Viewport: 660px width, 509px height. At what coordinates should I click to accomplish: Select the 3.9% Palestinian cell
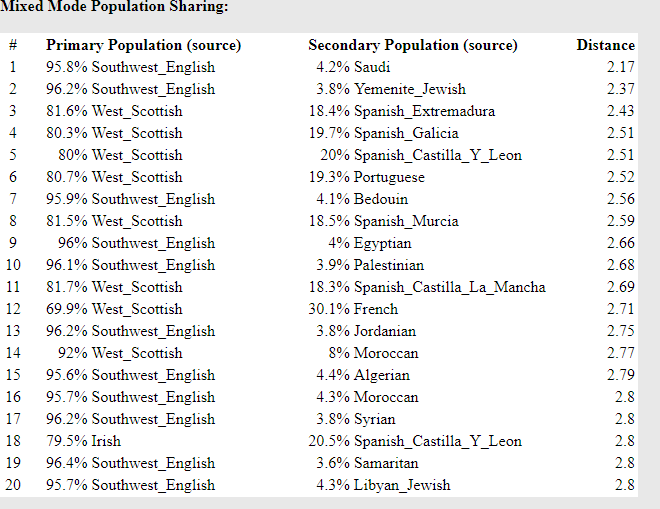click(370, 265)
